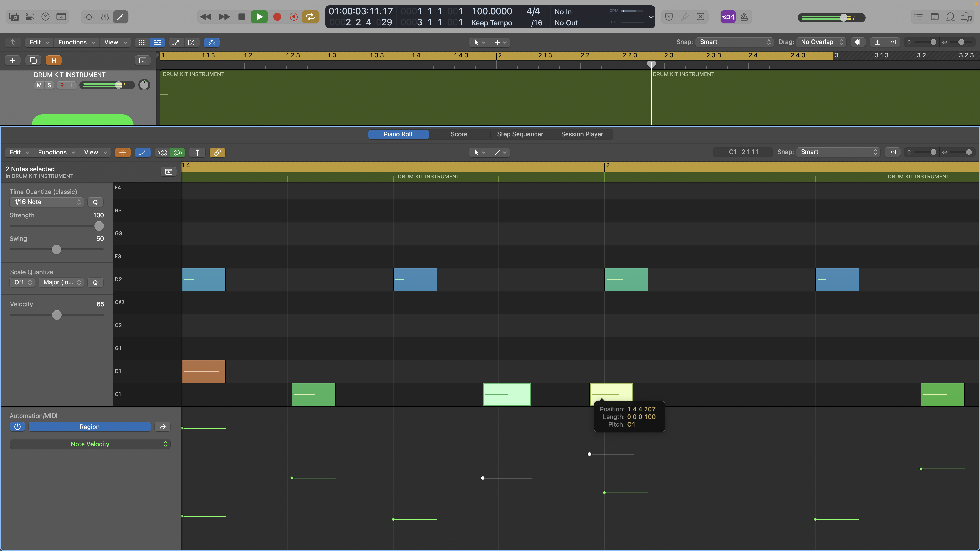Viewport: 980px width, 551px height.
Task: Open Piano Roll Functions menu
Action: pos(56,152)
